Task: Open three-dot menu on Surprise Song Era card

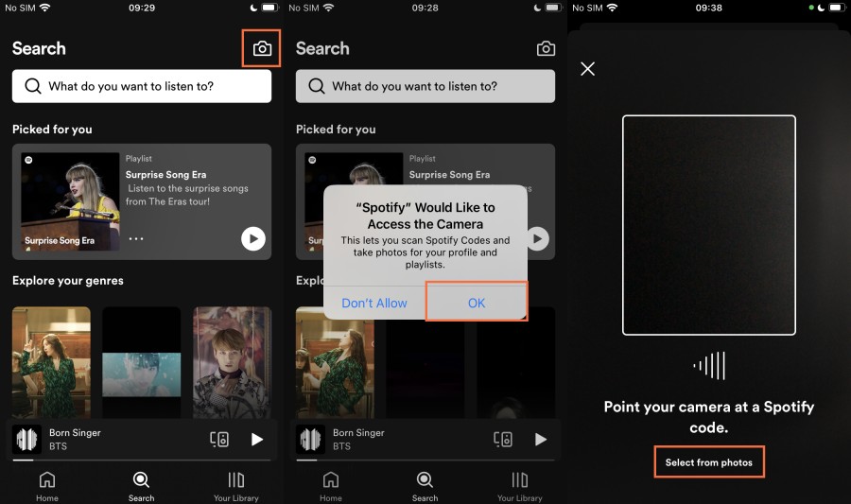Action: pos(136,239)
